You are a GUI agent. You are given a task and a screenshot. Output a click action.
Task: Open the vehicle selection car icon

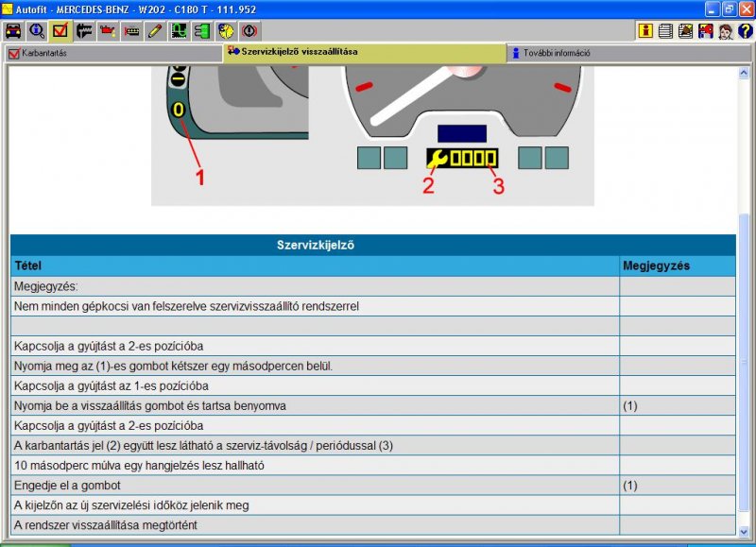[x=13, y=31]
